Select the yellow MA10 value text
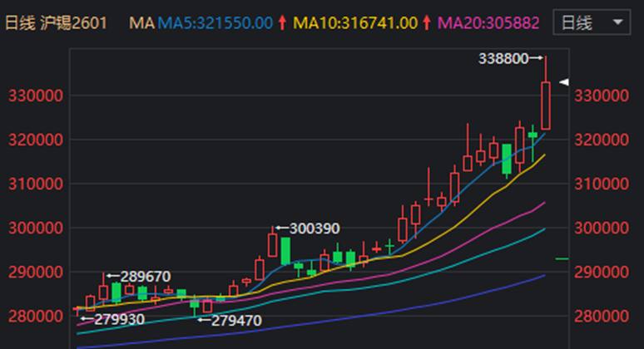Screen dimensions: 644x349 [x=362, y=23]
